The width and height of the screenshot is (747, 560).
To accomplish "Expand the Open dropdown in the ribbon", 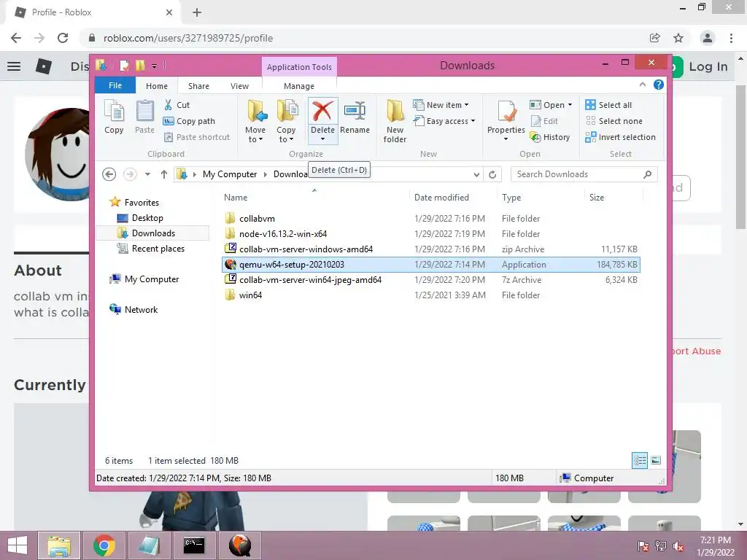I will point(570,105).
